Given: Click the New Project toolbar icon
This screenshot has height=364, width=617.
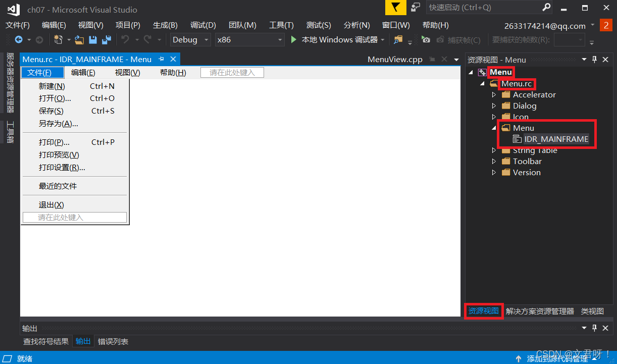Looking at the screenshot, I should pyautogui.click(x=58, y=39).
